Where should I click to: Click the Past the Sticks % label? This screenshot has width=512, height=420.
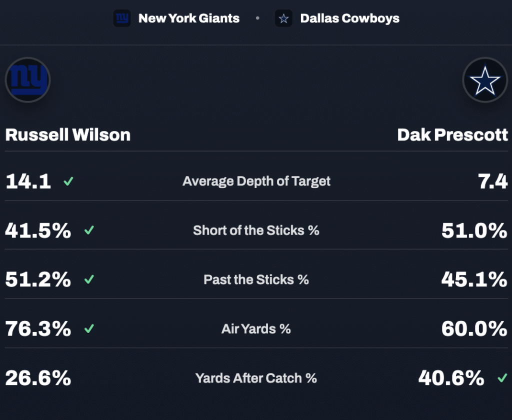tap(256, 279)
